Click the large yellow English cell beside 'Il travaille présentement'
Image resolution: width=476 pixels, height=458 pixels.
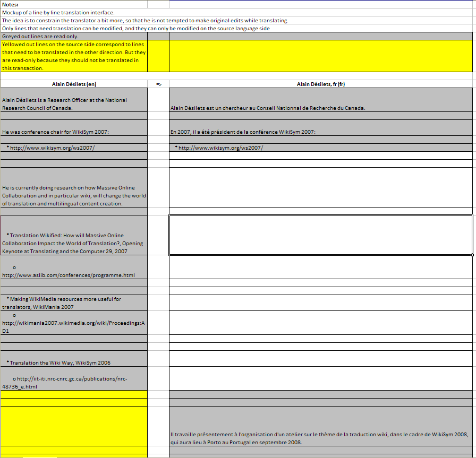pyautogui.click(x=74, y=426)
